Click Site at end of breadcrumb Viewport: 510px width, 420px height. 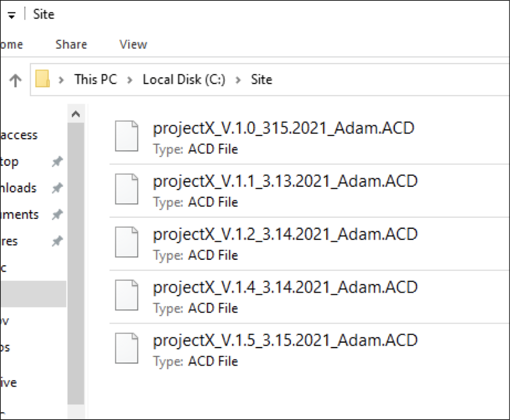261,79
